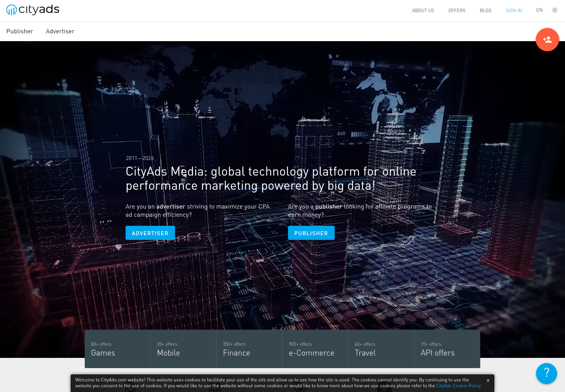Open the blue question mark help bubble
The image size is (565, 392).
pyautogui.click(x=547, y=374)
